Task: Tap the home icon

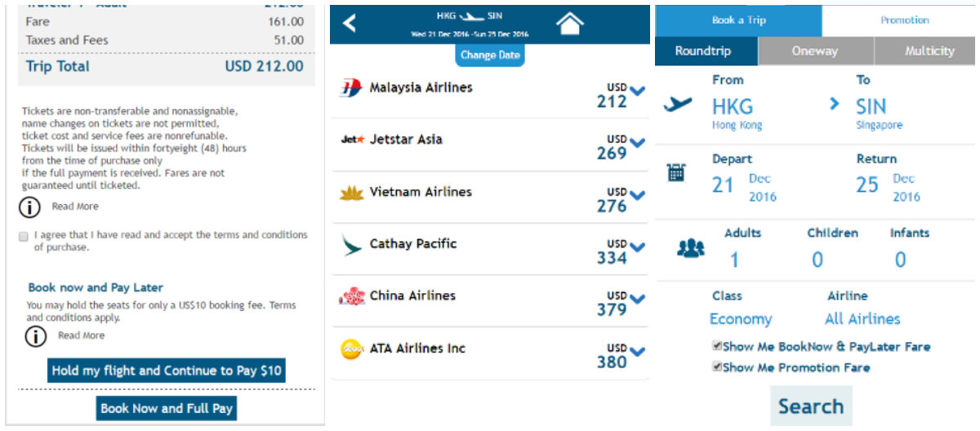Action: point(569,24)
